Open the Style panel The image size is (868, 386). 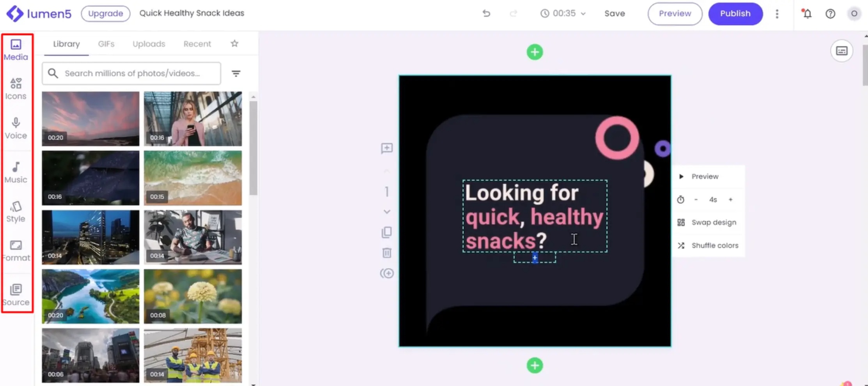(x=16, y=212)
